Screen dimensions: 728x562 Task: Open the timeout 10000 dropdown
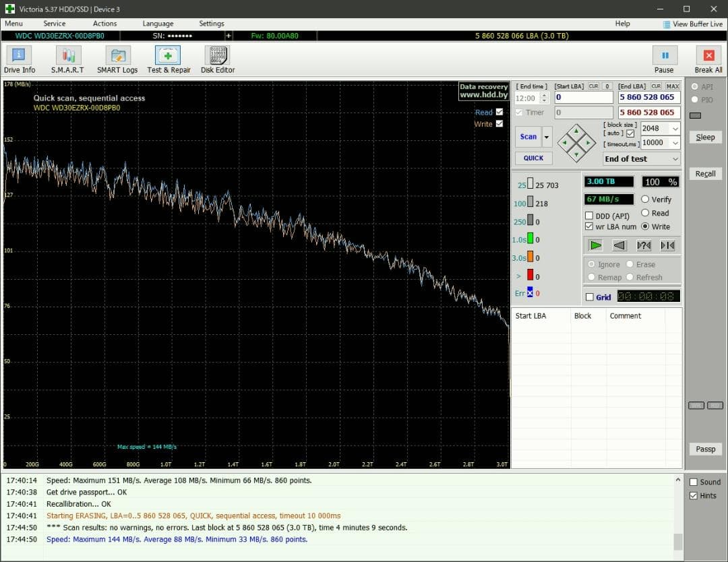tap(675, 143)
